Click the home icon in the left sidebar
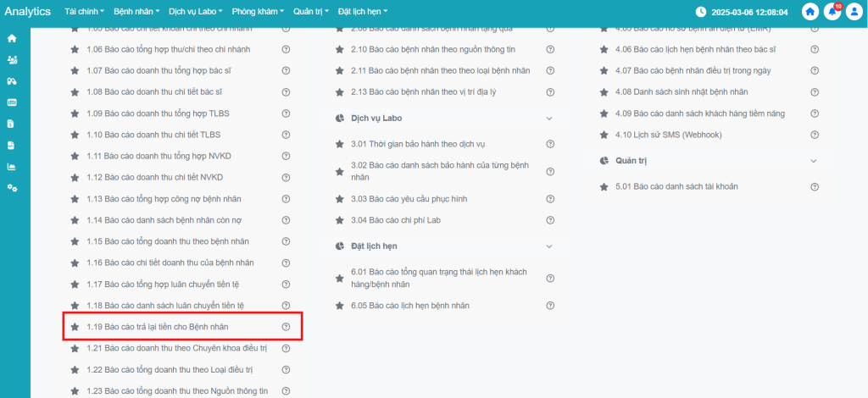The width and height of the screenshot is (868, 398). click(x=12, y=39)
